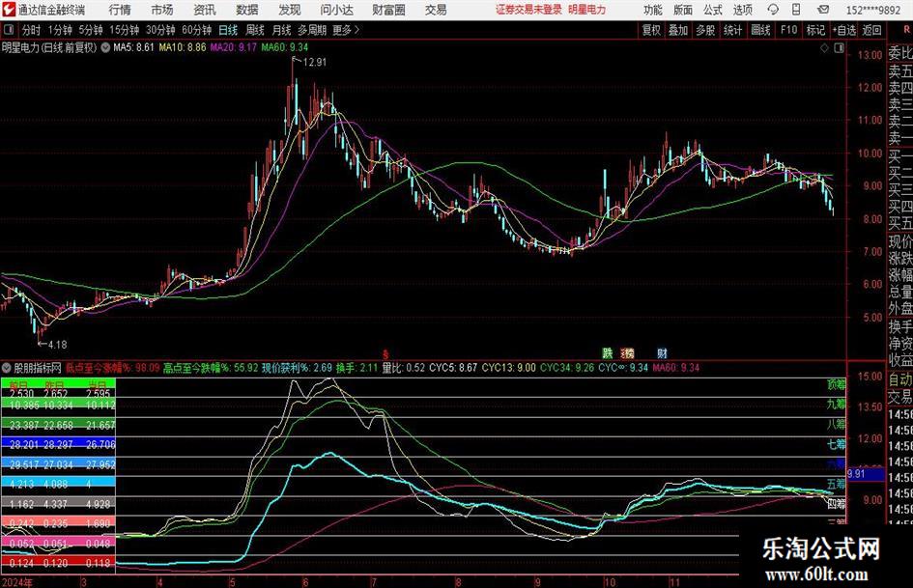913x588 pixels.
Task: Switch to 1分钟 period tab
Action: coord(60,30)
